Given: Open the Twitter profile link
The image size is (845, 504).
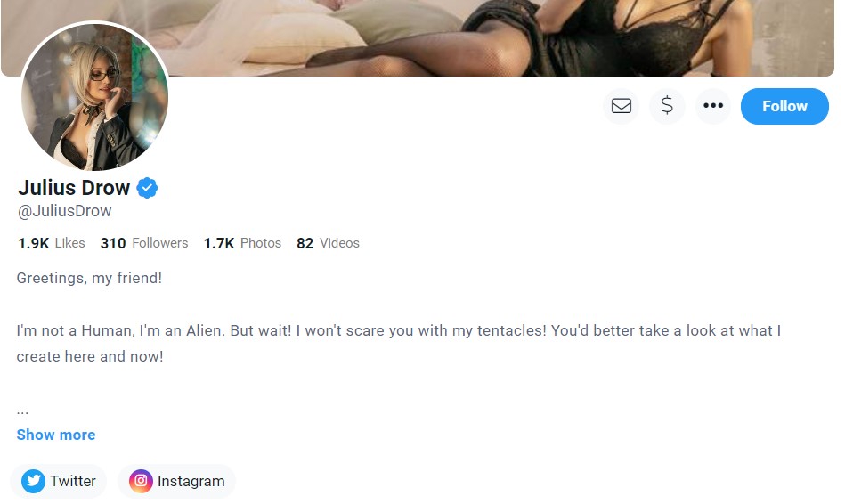Looking at the screenshot, I should 58,481.
